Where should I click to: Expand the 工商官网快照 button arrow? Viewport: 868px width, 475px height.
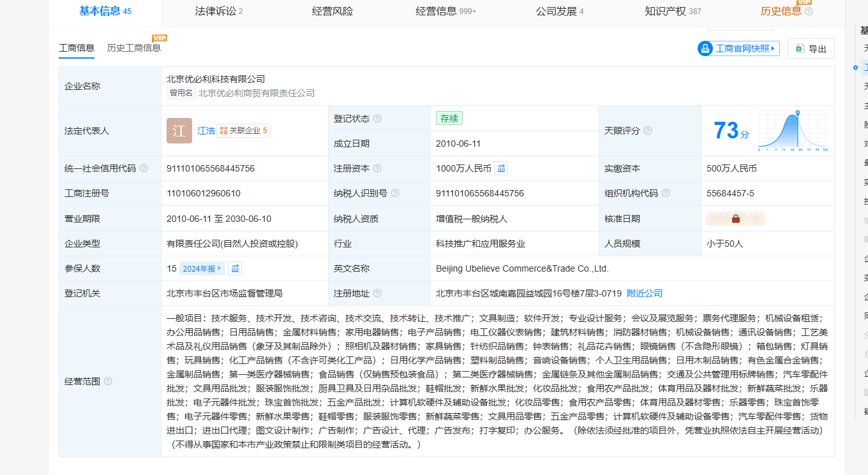click(772, 48)
